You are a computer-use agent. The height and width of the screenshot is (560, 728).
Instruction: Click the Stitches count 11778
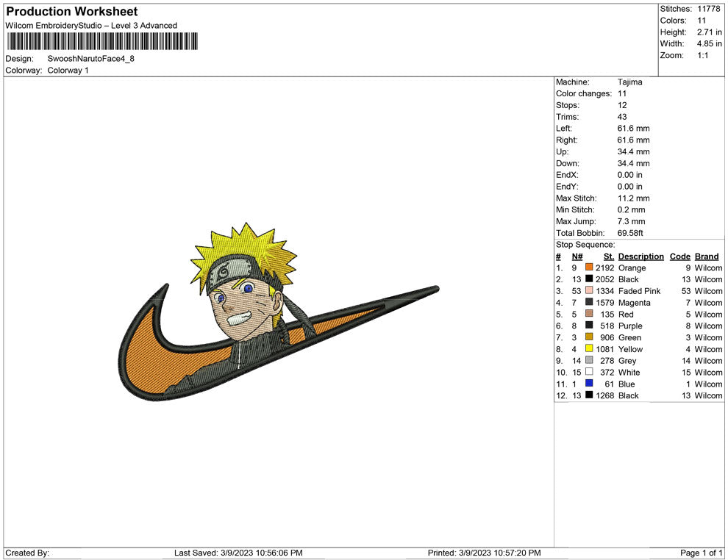pyautogui.click(x=708, y=9)
